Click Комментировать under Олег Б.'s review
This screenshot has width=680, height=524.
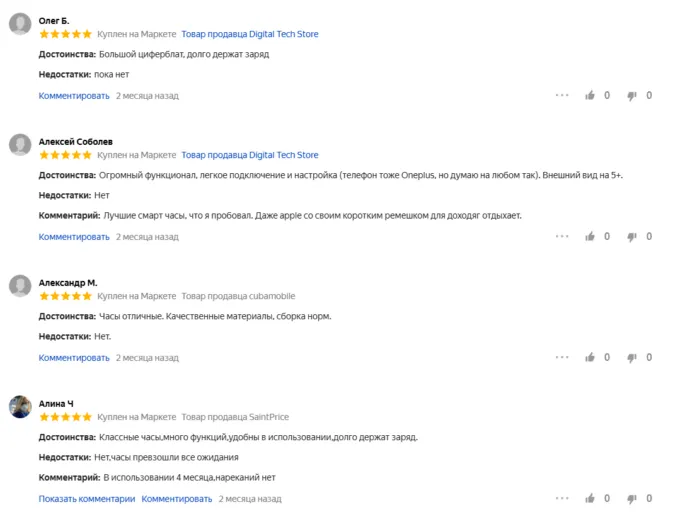74,96
